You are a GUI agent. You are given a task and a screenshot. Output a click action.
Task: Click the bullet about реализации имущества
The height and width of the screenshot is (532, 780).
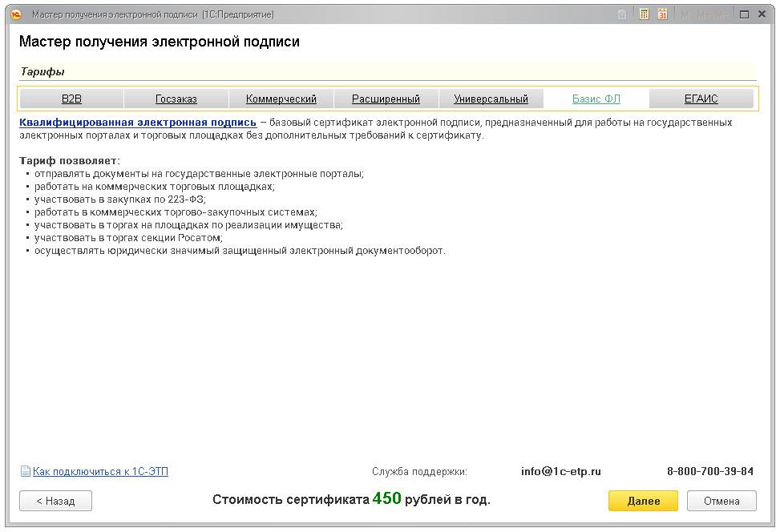(x=188, y=224)
